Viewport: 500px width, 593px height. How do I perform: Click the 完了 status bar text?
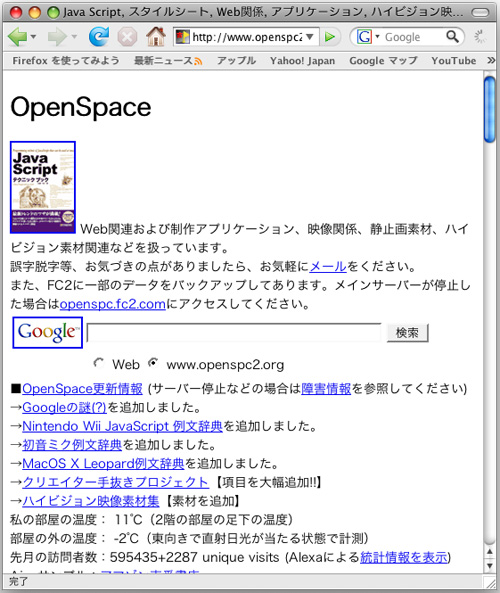click(x=19, y=581)
